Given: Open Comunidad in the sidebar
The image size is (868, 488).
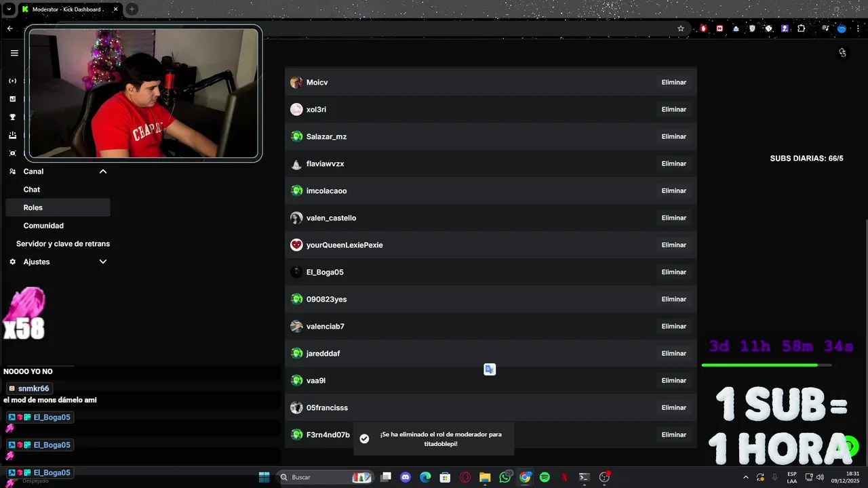Looking at the screenshot, I should tap(43, 226).
